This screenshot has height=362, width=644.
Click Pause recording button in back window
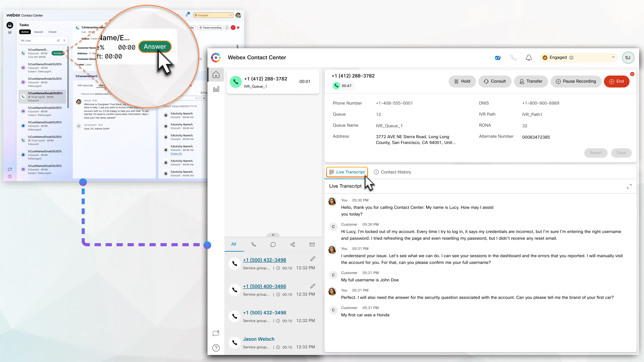point(210,28)
